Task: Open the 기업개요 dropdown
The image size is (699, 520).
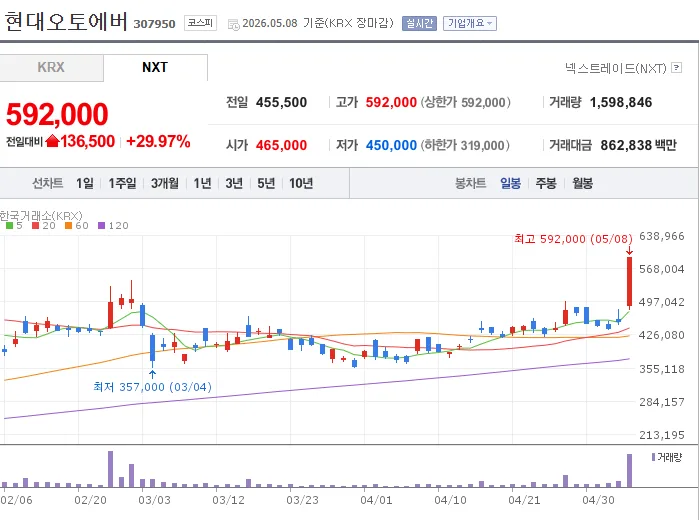Action: click(470, 23)
